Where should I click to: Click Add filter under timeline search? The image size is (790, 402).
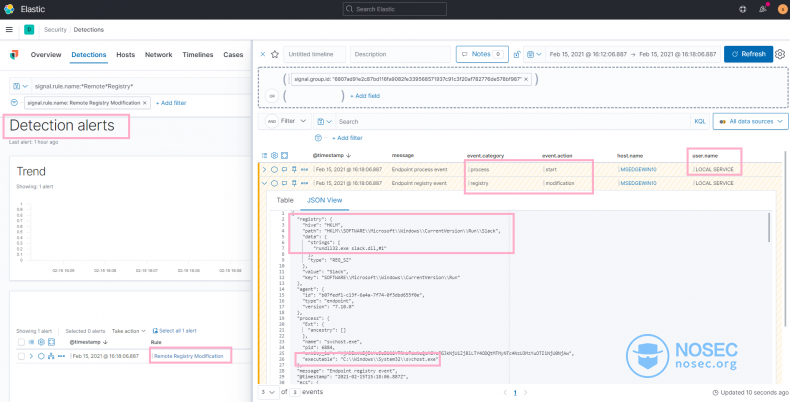(x=347, y=138)
